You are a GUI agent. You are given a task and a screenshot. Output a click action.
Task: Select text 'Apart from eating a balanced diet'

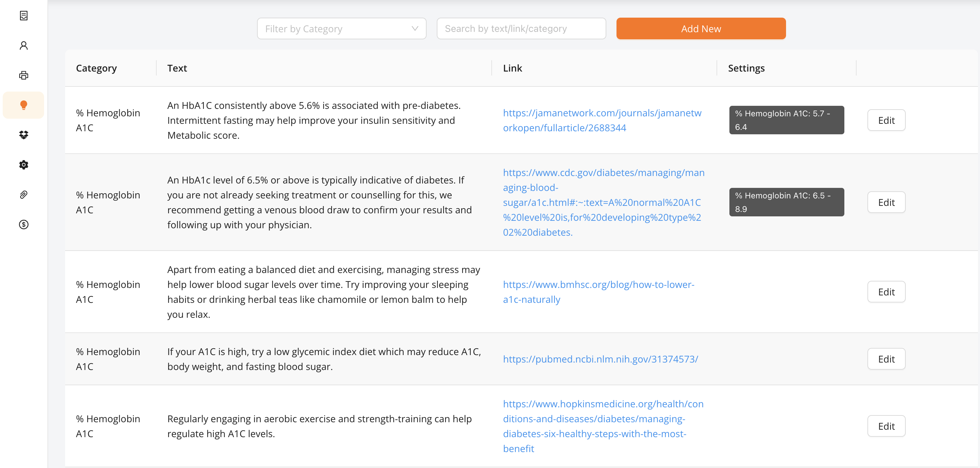point(241,270)
